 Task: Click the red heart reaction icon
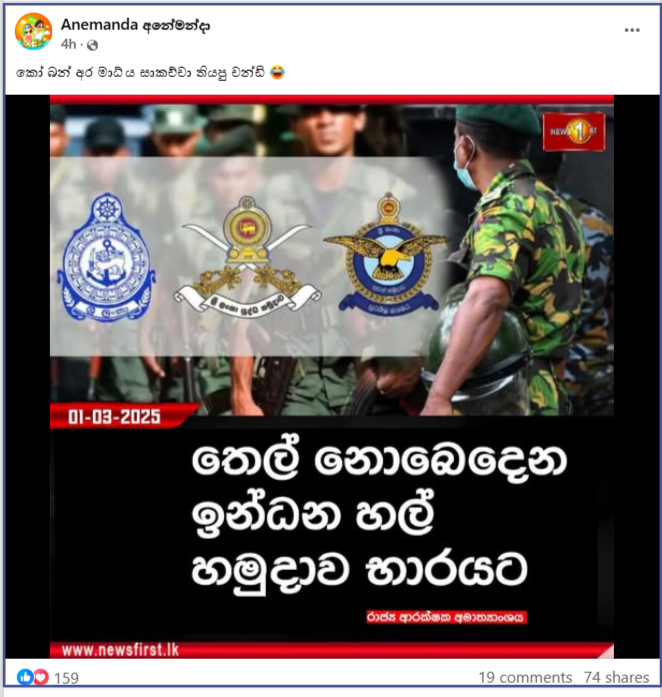40,677
